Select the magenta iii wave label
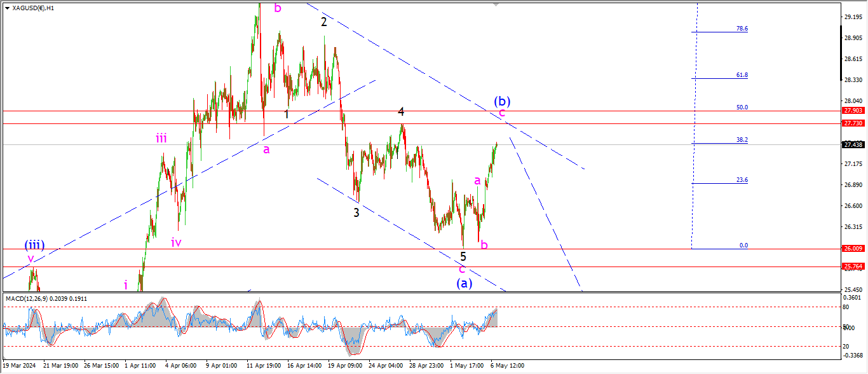Screen dimensions: 868x374 tap(162, 138)
